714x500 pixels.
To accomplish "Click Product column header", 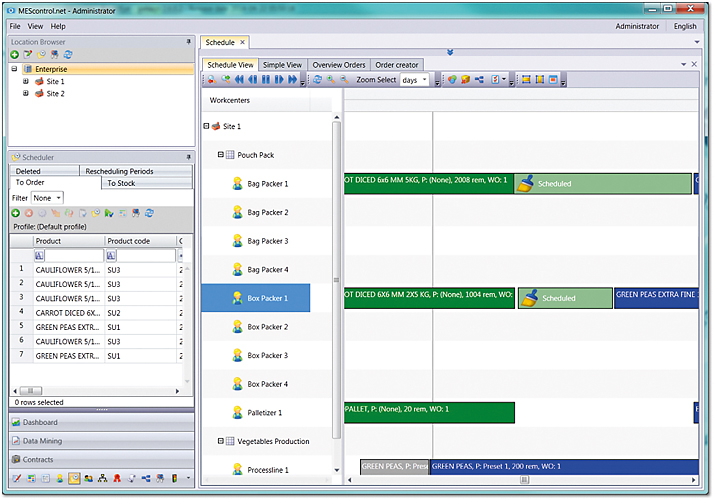I will pos(69,241).
